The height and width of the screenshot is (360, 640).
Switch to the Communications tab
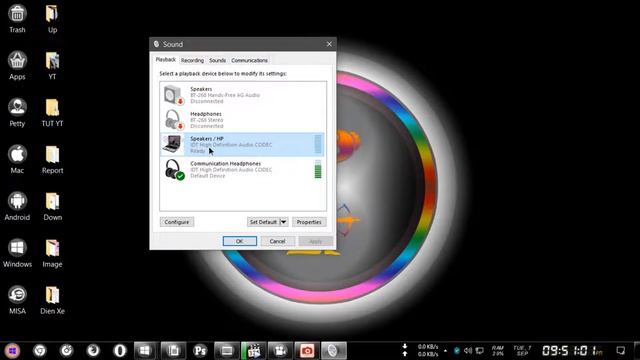249,60
